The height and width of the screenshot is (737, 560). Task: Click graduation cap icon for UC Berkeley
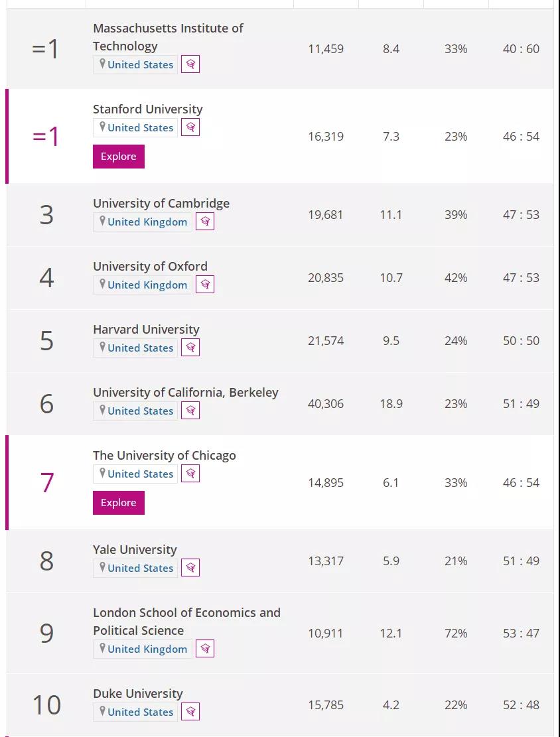click(x=190, y=410)
